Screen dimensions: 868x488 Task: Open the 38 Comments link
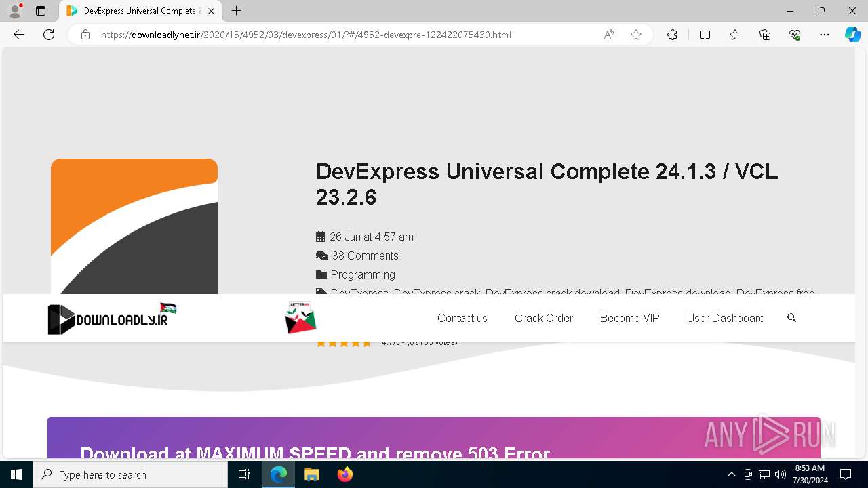click(365, 256)
